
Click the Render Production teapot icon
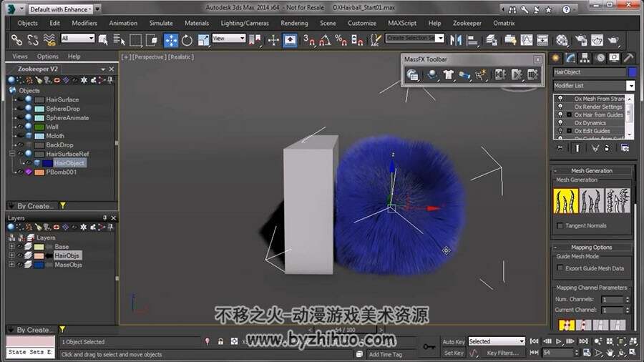pos(613,40)
